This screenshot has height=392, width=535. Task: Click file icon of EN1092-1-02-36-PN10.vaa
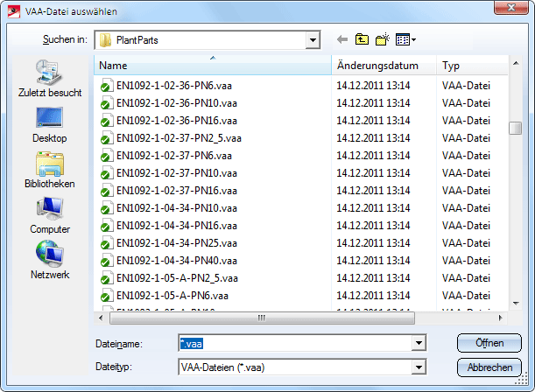[107, 103]
